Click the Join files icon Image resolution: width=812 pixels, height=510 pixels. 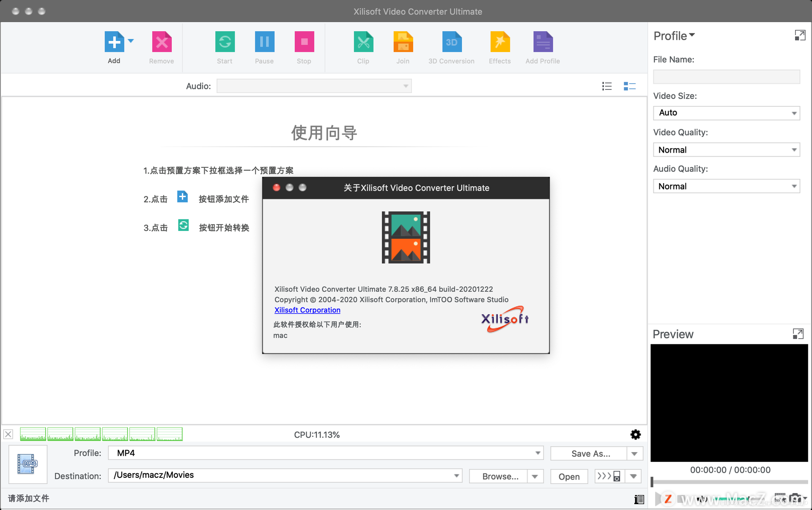[x=403, y=42]
